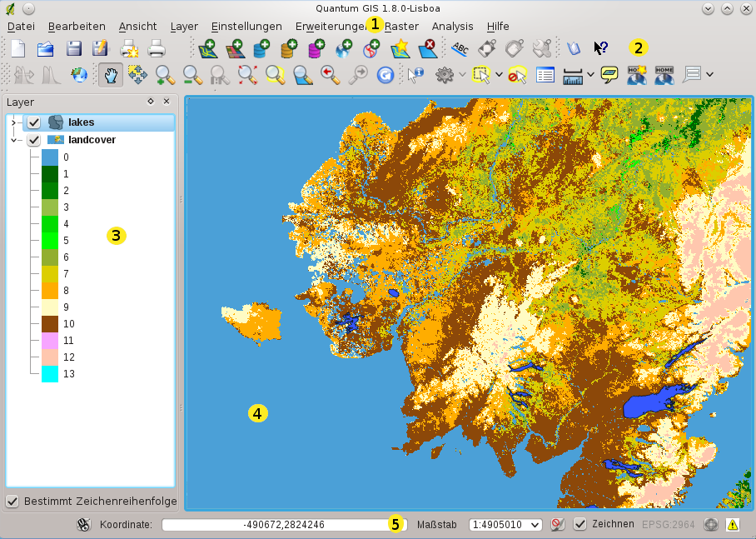
Task: Collapse the landcover layer legend
Action: click(x=13, y=140)
